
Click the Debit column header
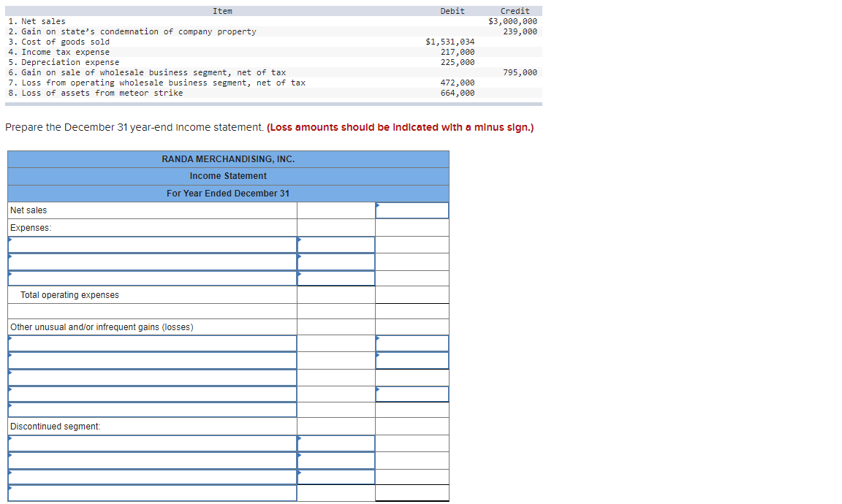pyautogui.click(x=452, y=11)
